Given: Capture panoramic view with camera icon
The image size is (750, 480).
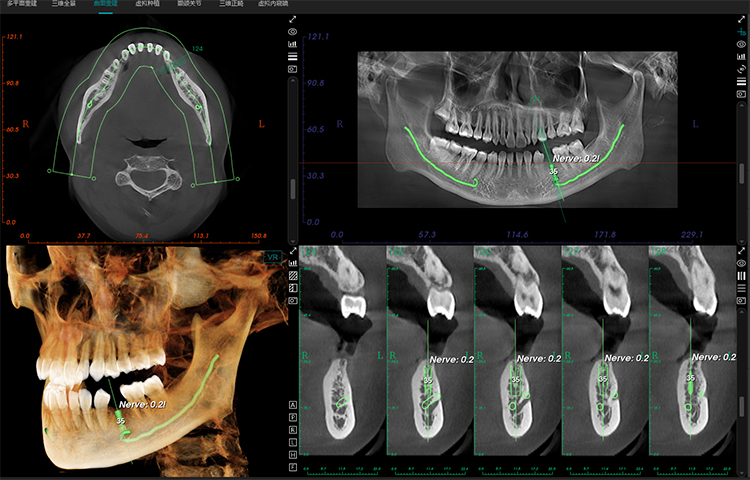Looking at the screenshot, I should [x=741, y=93].
